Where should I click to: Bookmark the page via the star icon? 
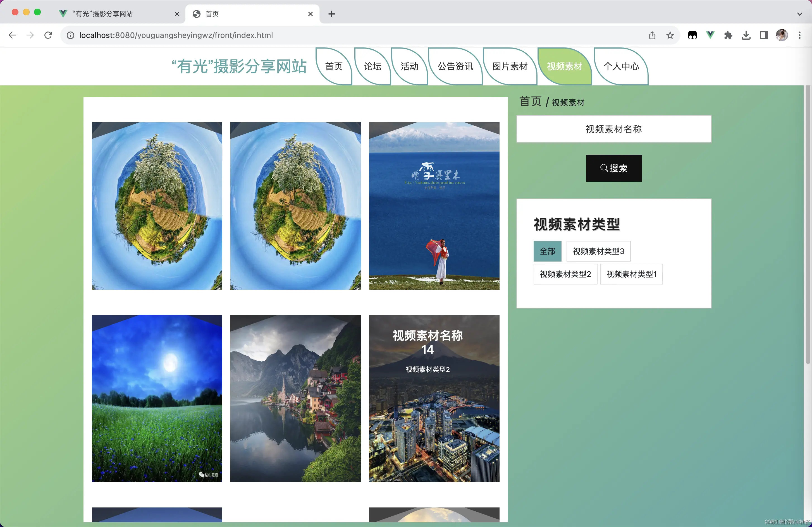[x=670, y=35]
